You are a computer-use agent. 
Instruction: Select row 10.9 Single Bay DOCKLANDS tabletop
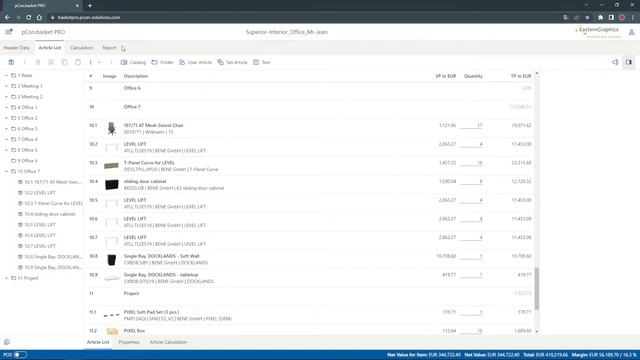click(310, 278)
